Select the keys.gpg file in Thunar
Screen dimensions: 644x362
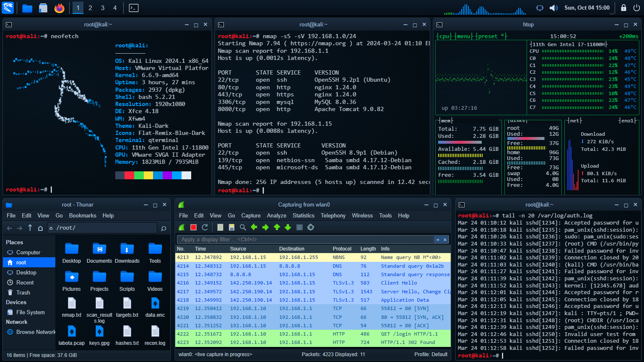[99, 336]
